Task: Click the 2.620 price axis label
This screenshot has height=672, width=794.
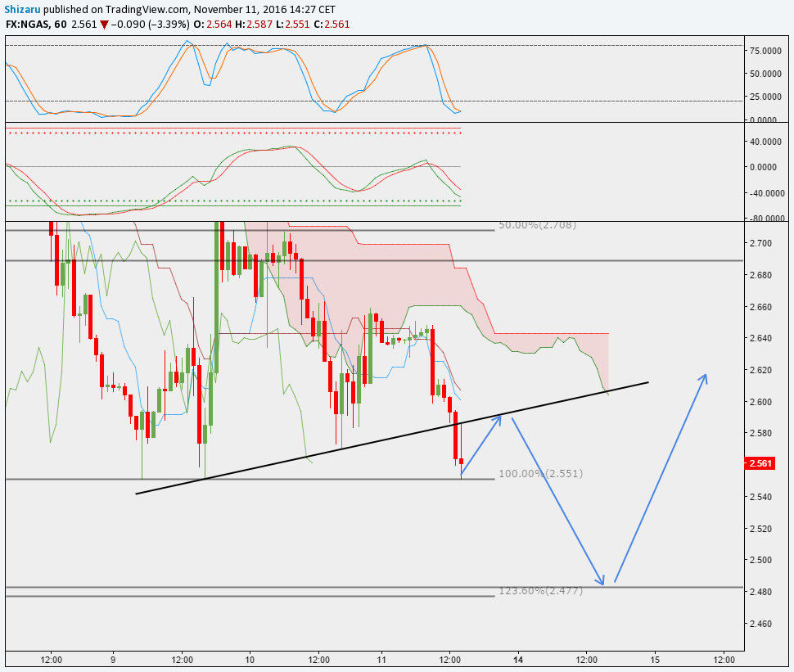Action: pos(760,370)
